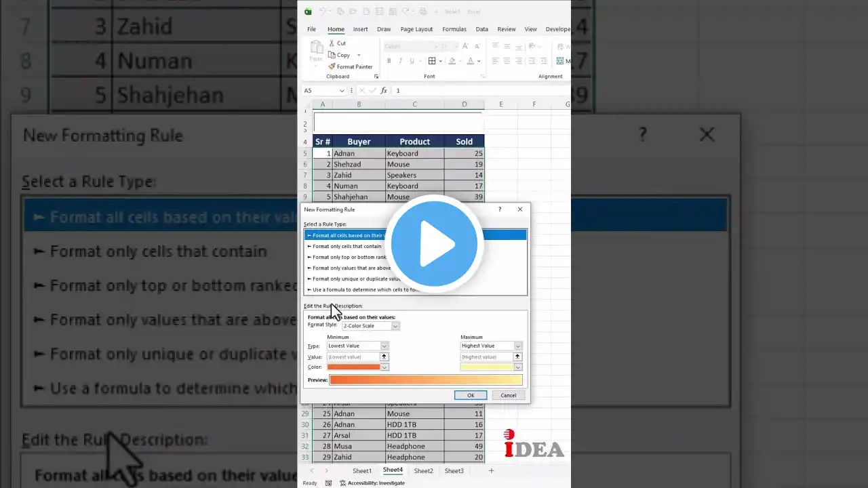Screen dimensions: 868x488
Task: Toggle Italic formatting in the Font group
Action: click(x=400, y=61)
